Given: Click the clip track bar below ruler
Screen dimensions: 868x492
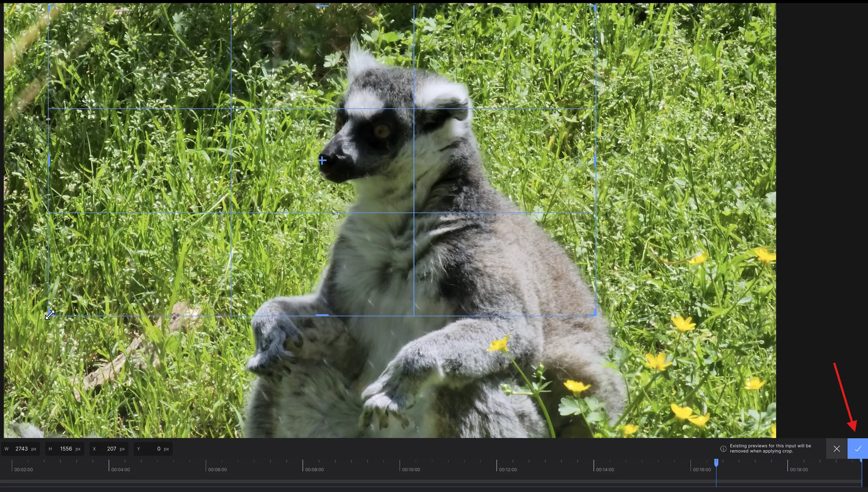Looking at the screenshot, I should click(424, 482).
